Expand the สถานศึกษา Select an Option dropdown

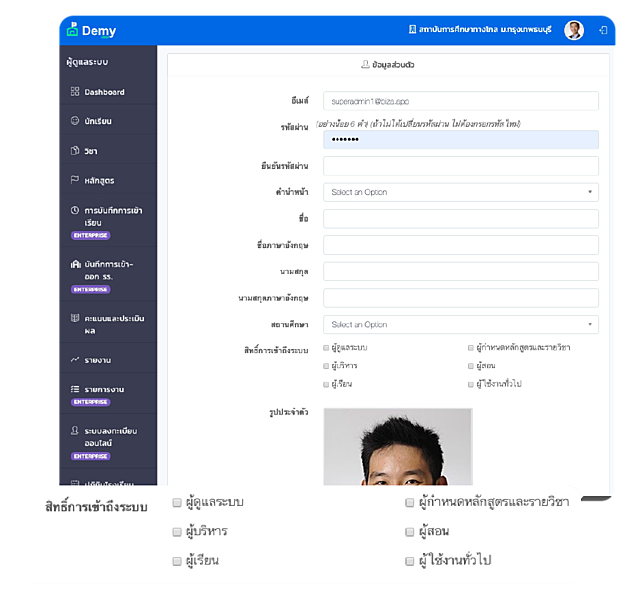point(460,324)
